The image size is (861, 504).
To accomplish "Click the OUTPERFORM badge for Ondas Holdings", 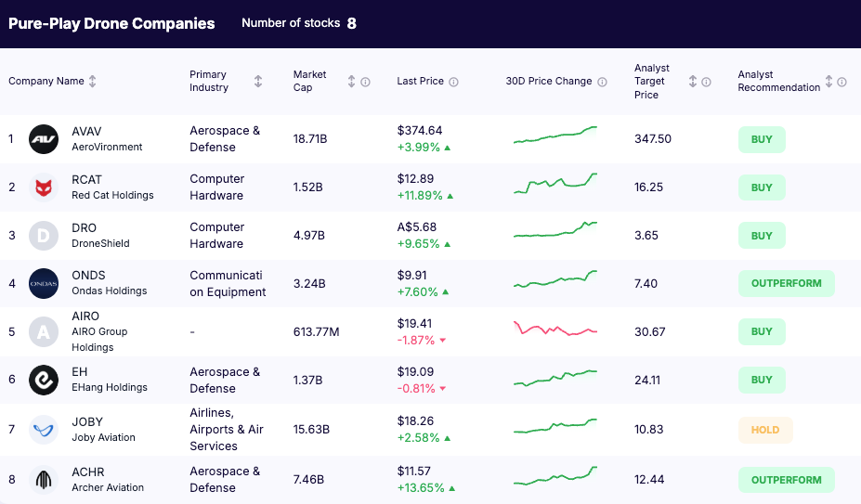I will pyautogui.click(x=786, y=283).
